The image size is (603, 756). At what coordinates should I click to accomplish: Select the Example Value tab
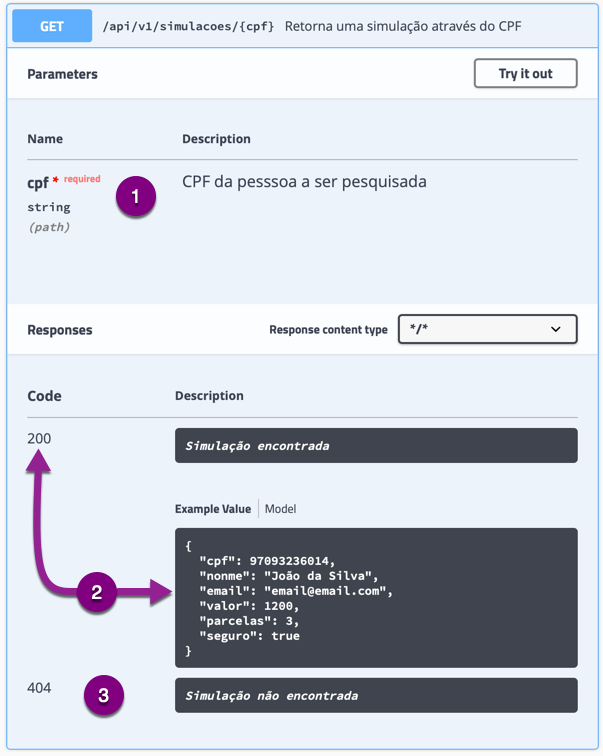pos(213,509)
